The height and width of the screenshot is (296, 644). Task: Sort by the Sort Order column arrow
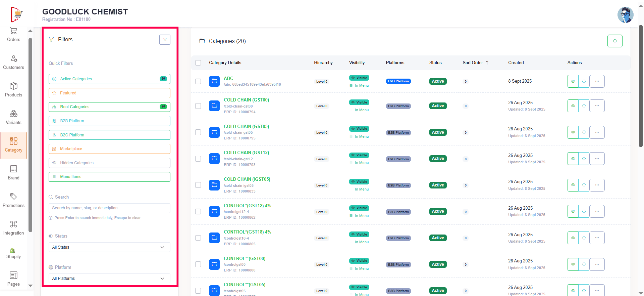pyautogui.click(x=487, y=63)
